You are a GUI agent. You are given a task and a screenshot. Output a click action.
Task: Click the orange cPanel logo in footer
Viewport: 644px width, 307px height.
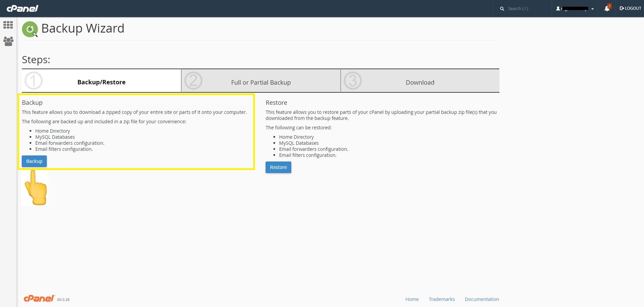click(39, 299)
